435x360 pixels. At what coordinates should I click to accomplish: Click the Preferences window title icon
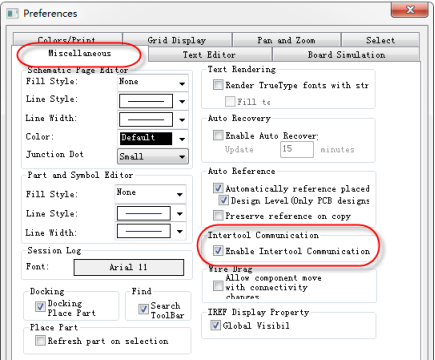[x=13, y=14]
